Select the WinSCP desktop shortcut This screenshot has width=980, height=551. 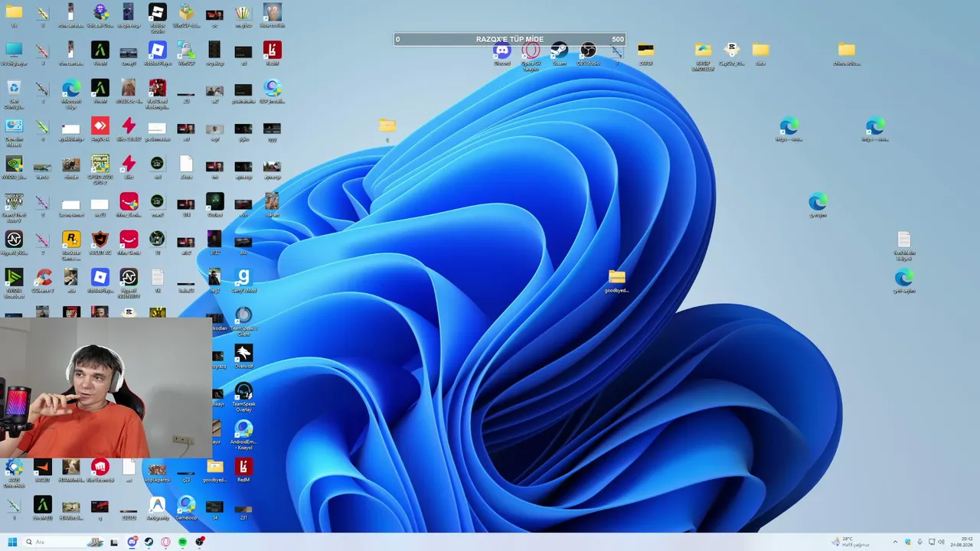(186, 54)
